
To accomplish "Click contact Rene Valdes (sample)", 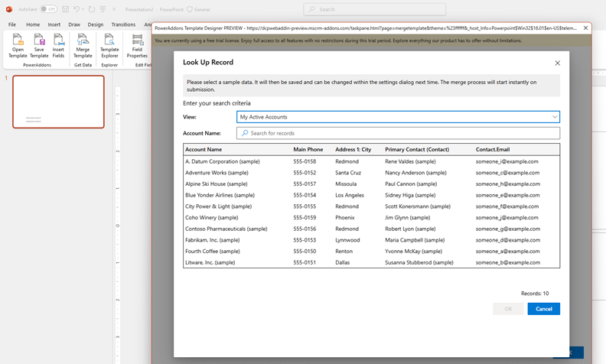I will coord(410,161).
